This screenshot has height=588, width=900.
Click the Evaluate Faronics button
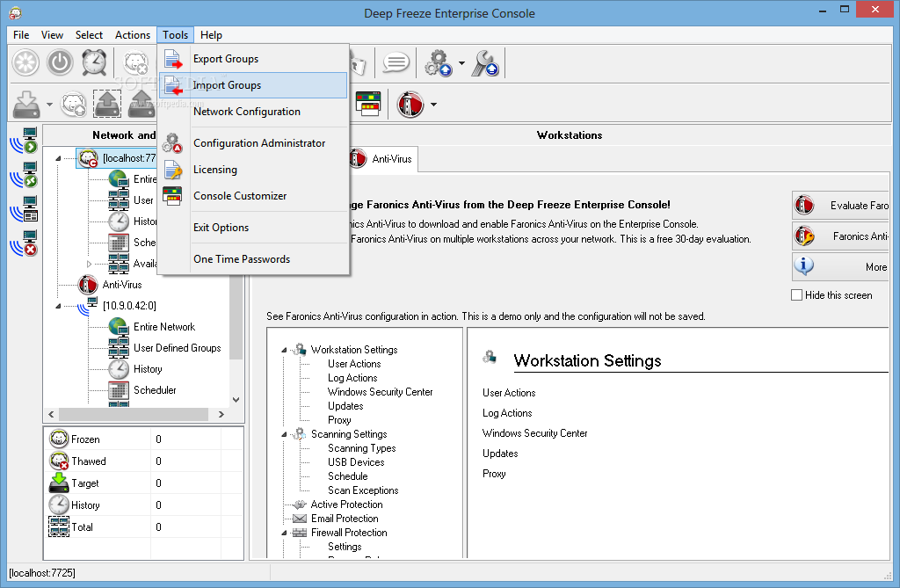(x=841, y=205)
